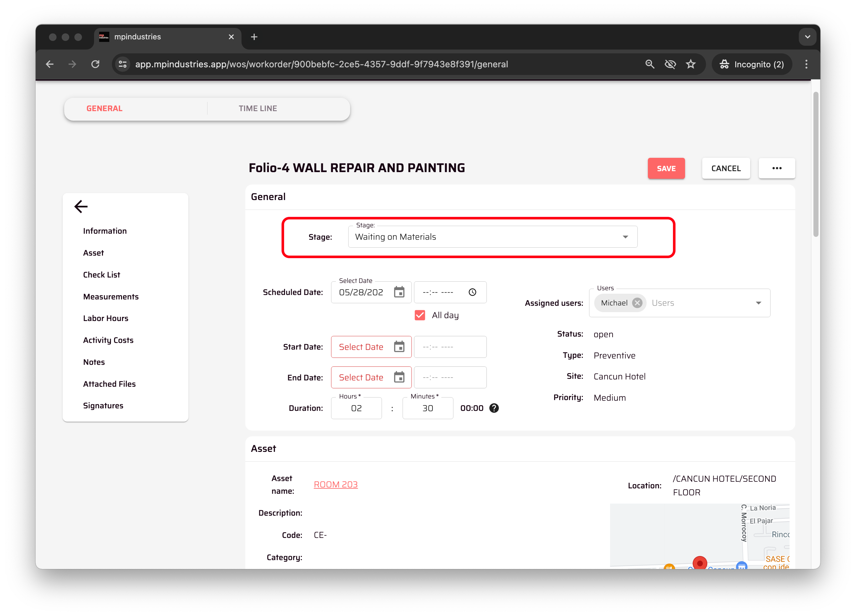
Task: Reload the browser page
Action: pos(95,64)
